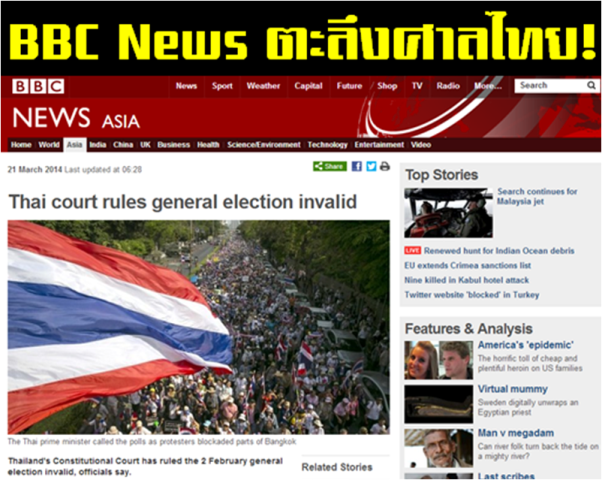Open the Virtual mummy feature thumbnail
Viewport: 602px width, 480px height.
[438, 404]
